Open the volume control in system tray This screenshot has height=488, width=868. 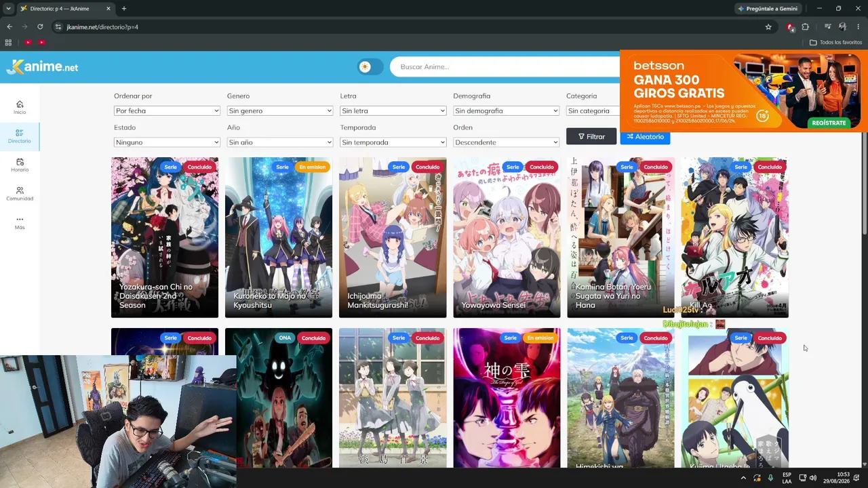[x=813, y=478]
